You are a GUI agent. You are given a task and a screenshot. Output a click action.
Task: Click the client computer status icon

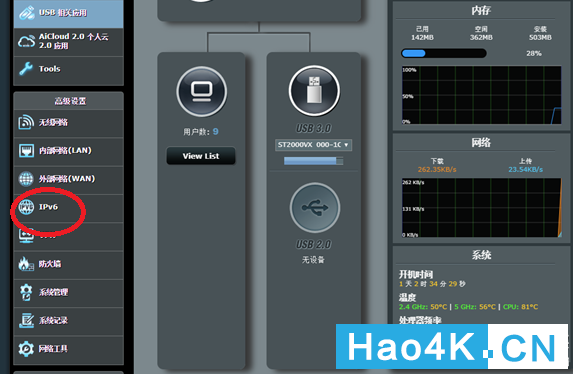pyautogui.click(x=201, y=91)
